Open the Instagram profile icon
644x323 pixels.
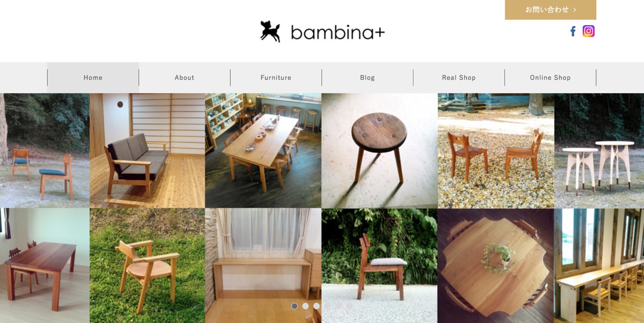click(589, 31)
